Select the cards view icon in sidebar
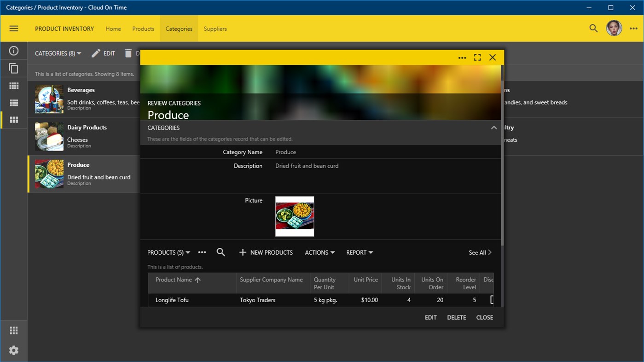The width and height of the screenshot is (644, 362). (x=14, y=119)
